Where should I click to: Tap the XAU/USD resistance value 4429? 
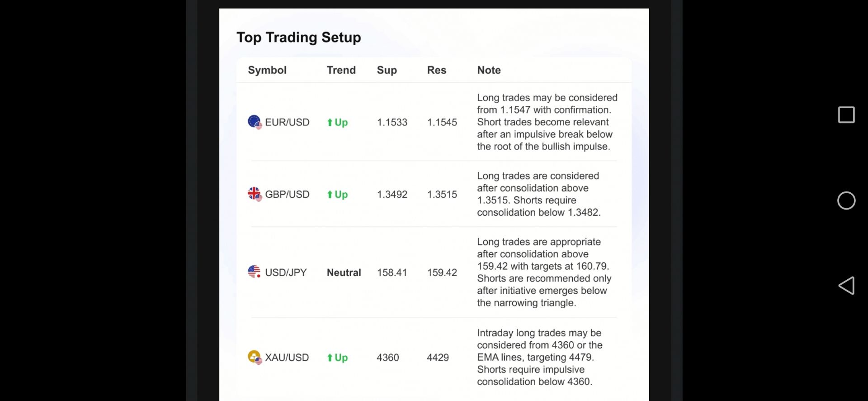pos(438,358)
